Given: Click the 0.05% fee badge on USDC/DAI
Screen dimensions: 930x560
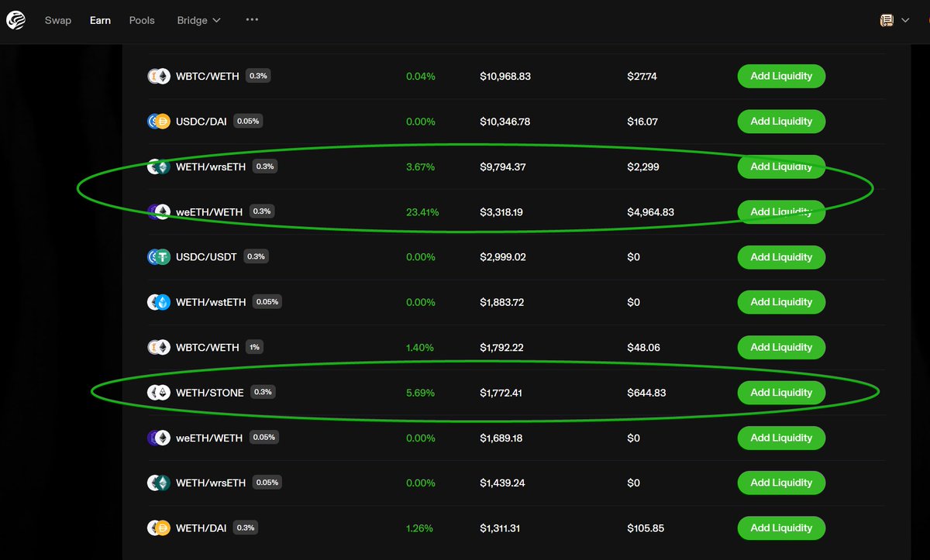Looking at the screenshot, I should (249, 121).
